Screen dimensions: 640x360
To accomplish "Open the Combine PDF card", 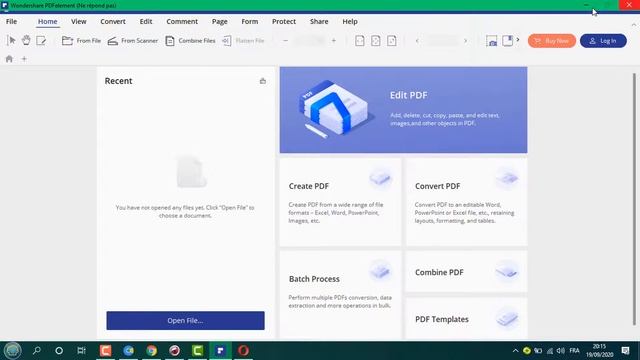I will point(467,271).
